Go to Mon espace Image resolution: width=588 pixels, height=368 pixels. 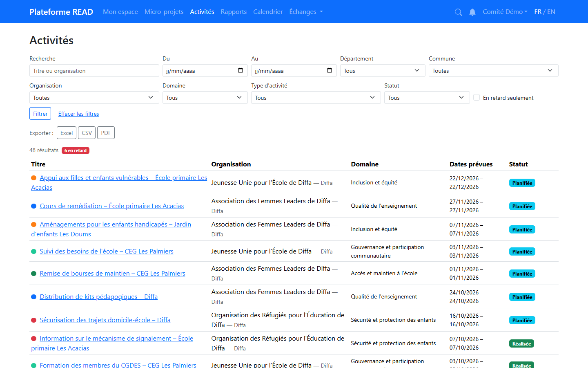pyautogui.click(x=120, y=12)
